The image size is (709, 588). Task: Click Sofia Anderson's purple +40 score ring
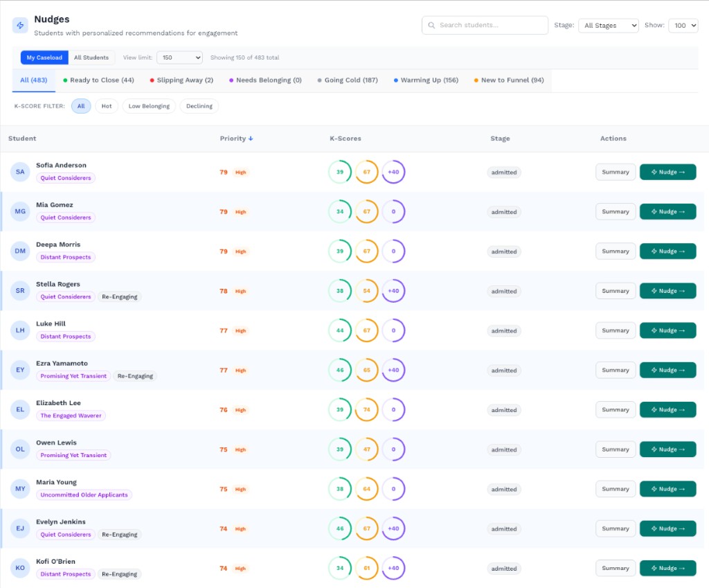coord(393,172)
